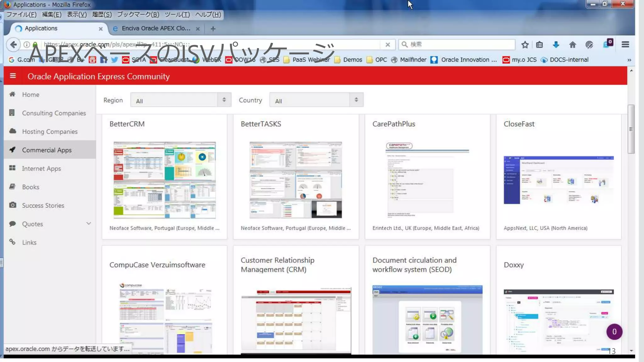Viewport: 644px width, 362px height.
Task: Open the 編集(E) menu
Action: [x=52, y=14]
